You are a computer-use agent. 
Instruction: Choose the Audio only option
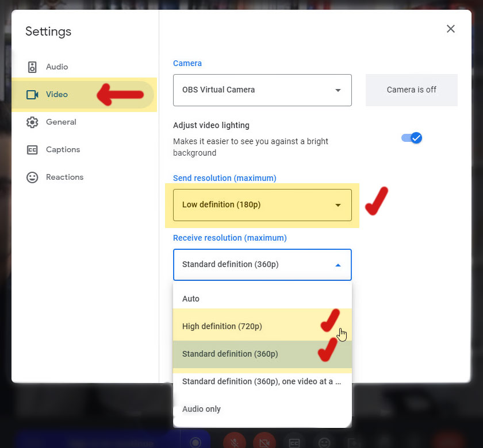click(x=201, y=409)
